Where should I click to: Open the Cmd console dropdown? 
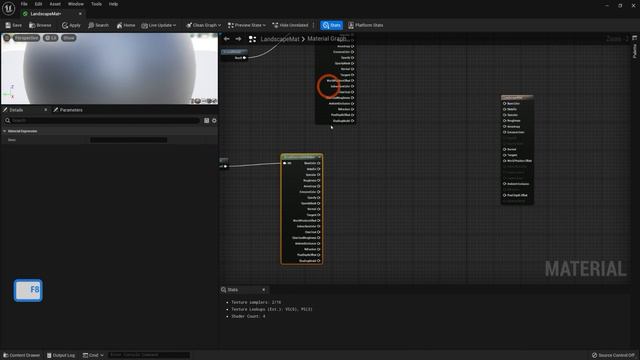pos(93,355)
